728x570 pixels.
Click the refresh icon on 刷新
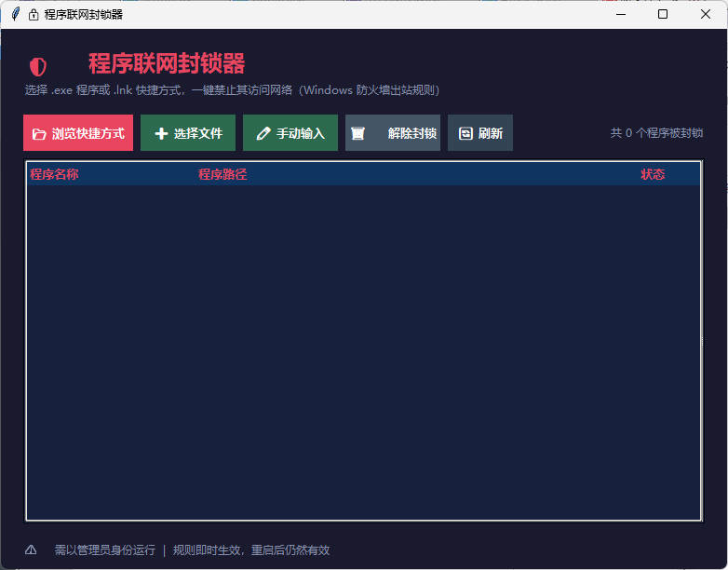click(x=465, y=134)
